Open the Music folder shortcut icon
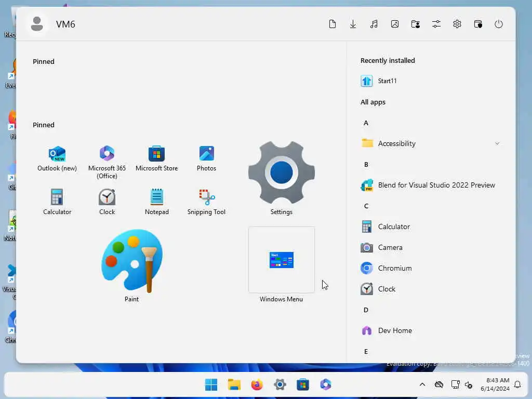The width and height of the screenshot is (532, 399). pos(374,24)
